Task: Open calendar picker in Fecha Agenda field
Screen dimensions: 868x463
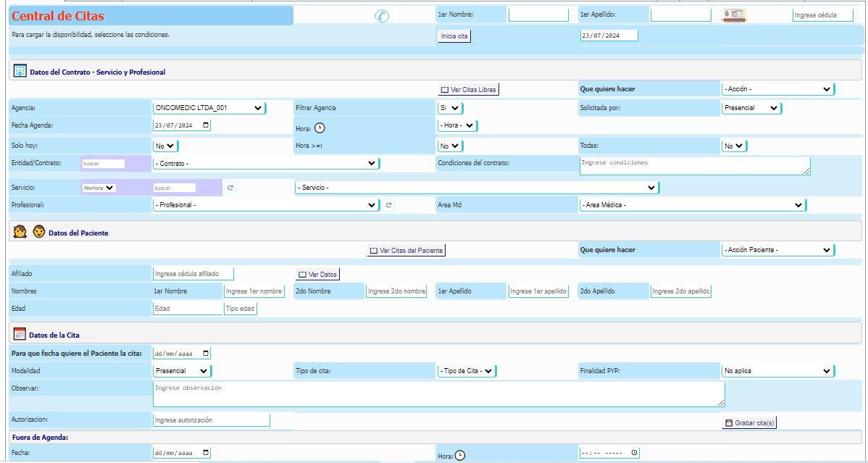Action: (206, 125)
